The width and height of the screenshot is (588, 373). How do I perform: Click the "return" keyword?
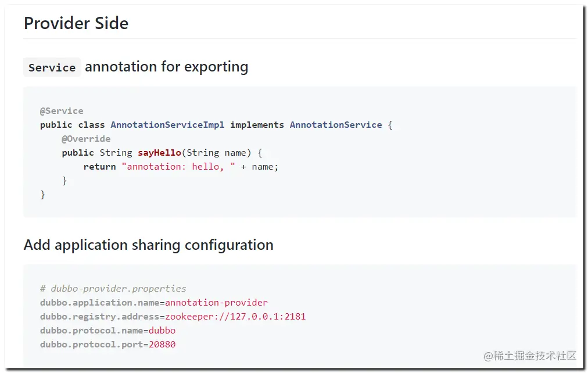pyautogui.click(x=99, y=167)
